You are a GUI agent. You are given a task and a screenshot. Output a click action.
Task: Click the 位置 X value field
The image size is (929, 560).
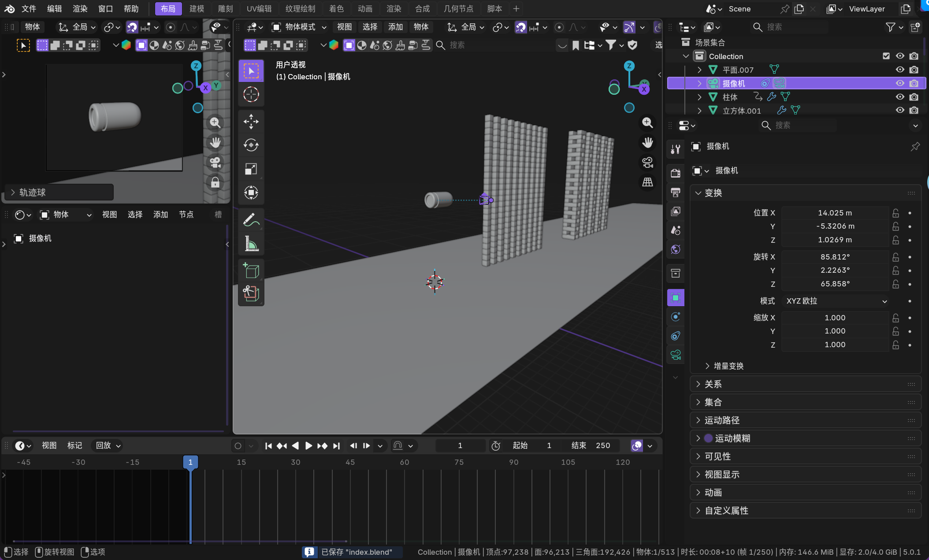pos(835,213)
